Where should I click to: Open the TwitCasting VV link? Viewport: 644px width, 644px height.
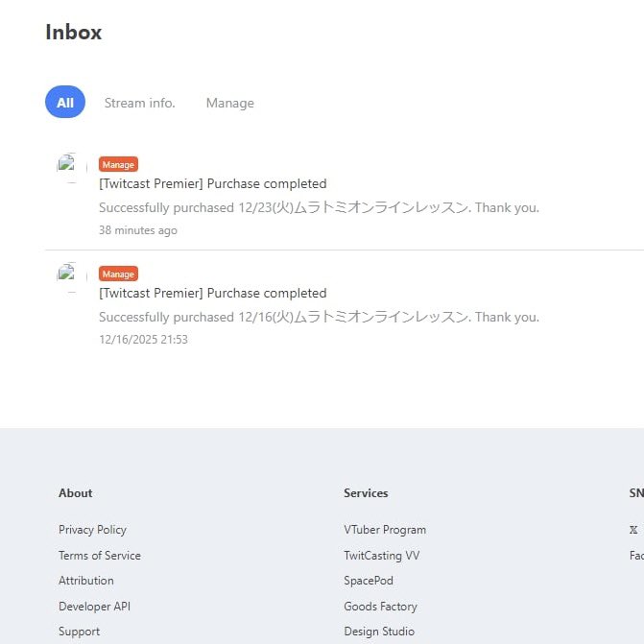[382, 556]
